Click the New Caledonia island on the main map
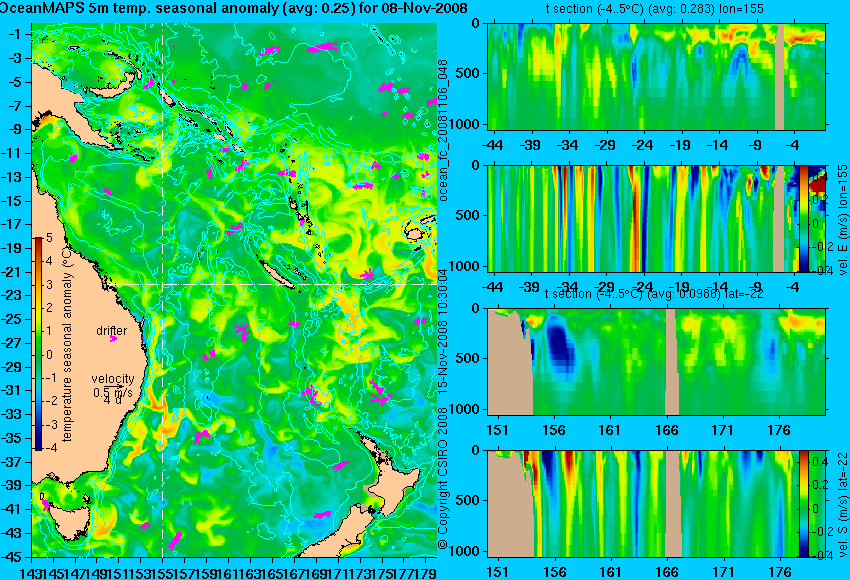Viewport: 850px width, 580px height. tap(278, 273)
